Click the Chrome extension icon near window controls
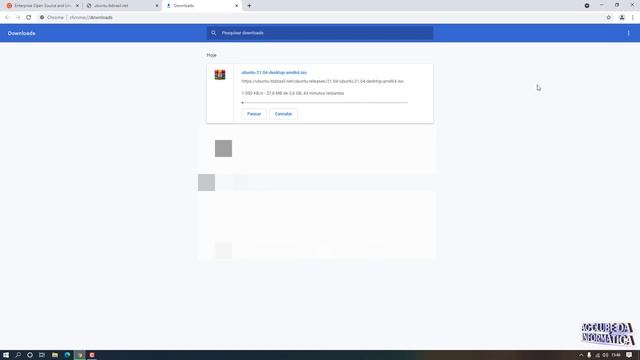 587,6
